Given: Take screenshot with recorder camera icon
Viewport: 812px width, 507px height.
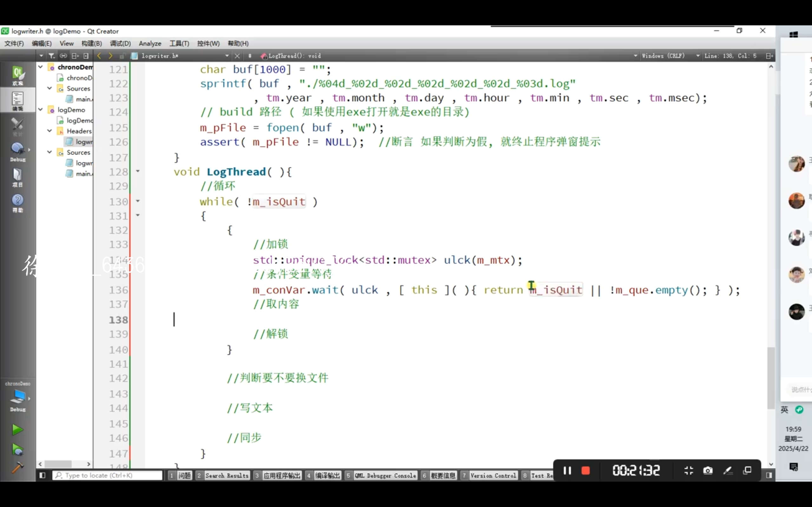Looking at the screenshot, I should (708, 471).
